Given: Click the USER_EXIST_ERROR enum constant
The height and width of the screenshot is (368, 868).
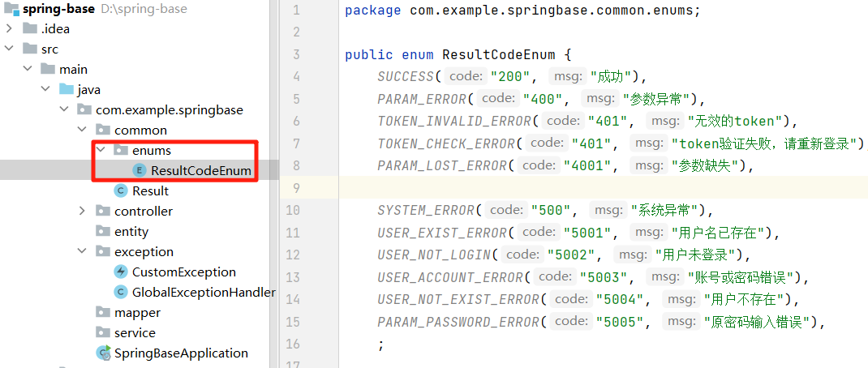Looking at the screenshot, I should pos(442,233).
